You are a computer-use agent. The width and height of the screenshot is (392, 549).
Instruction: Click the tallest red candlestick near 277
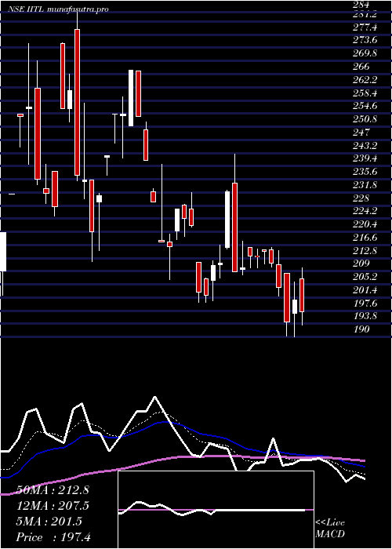pos(77,102)
